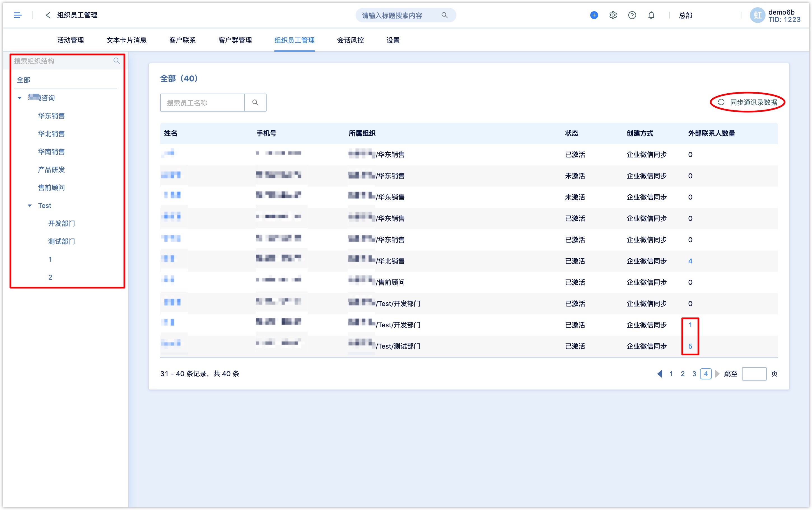The height and width of the screenshot is (510, 812).
Task: Open settings gear in top bar
Action: pyautogui.click(x=613, y=15)
